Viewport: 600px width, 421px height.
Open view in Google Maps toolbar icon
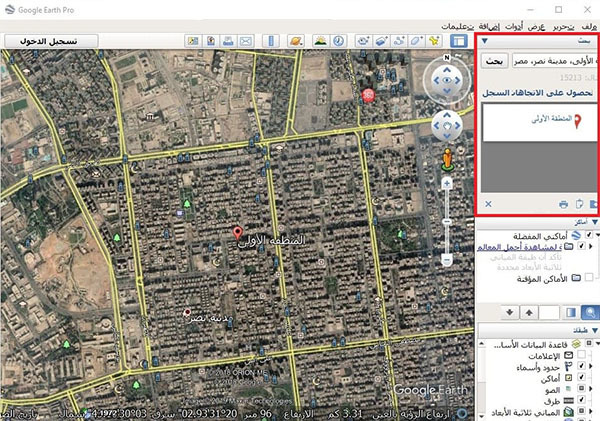(193, 41)
